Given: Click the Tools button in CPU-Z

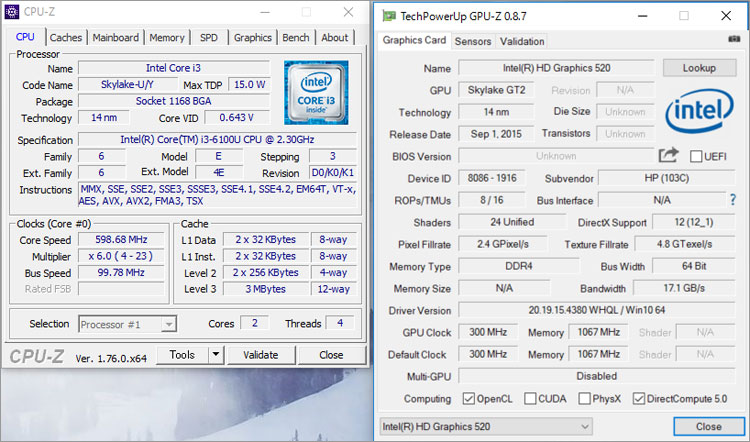Looking at the screenshot, I should point(182,354).
